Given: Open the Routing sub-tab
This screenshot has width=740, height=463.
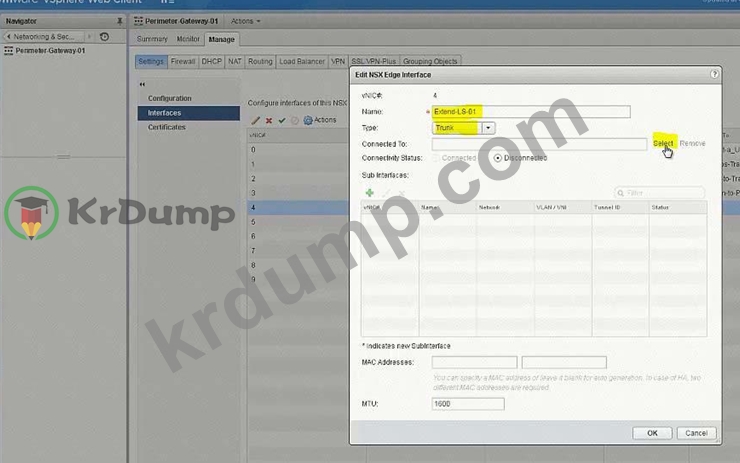Looking at the screenshot, I should tap(260, 61).
